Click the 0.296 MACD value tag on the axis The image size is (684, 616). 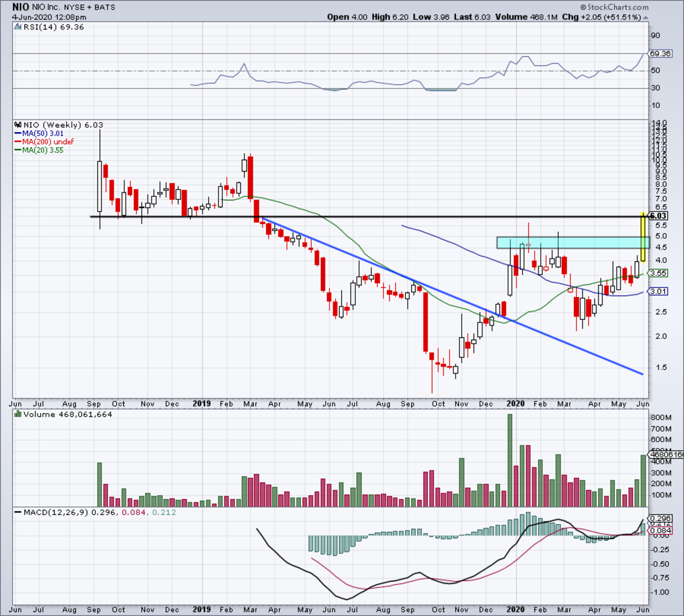(x=660, y=519)
